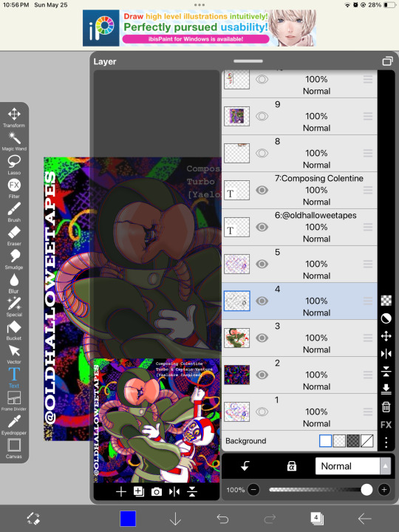Select the Eyedropper tool

tap(14, 425)
